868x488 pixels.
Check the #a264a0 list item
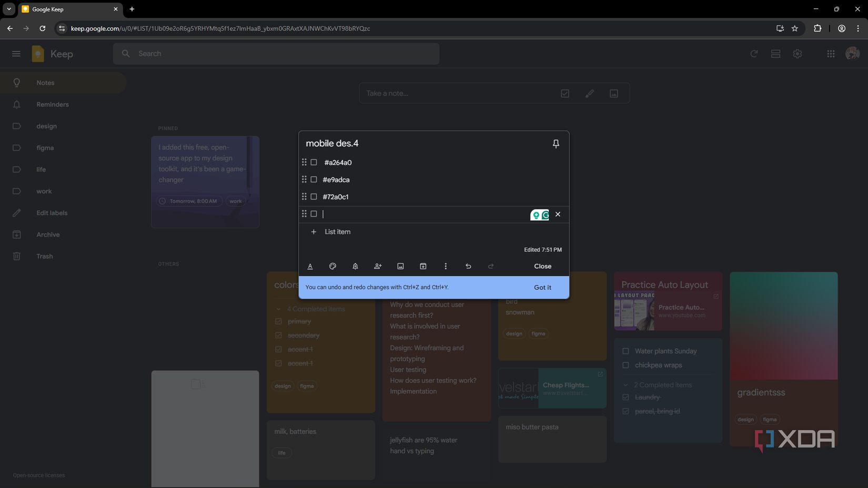pyautogui.click(x=314, y=162)
